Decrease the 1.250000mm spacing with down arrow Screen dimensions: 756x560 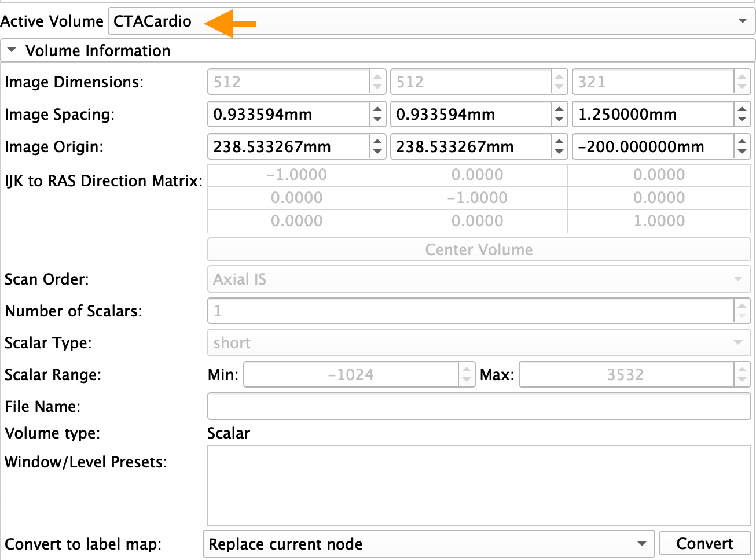click(x=742, y=120)
